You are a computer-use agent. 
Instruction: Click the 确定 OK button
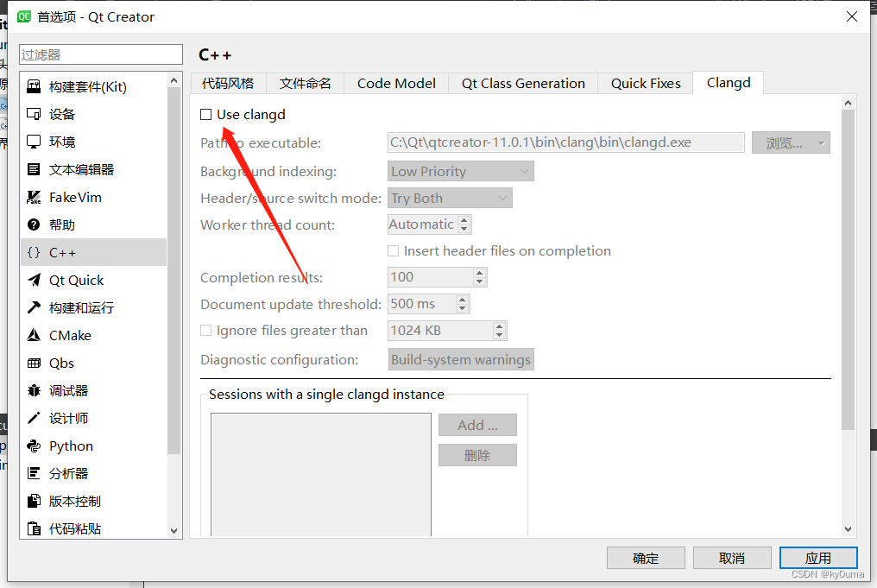[646, 558]
